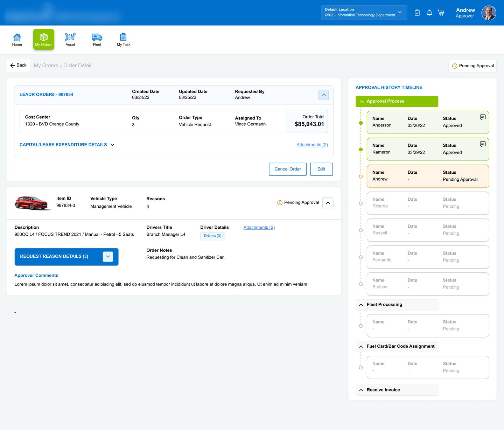Click Pending Approval status on vehicle item

(x=298, y=203)
